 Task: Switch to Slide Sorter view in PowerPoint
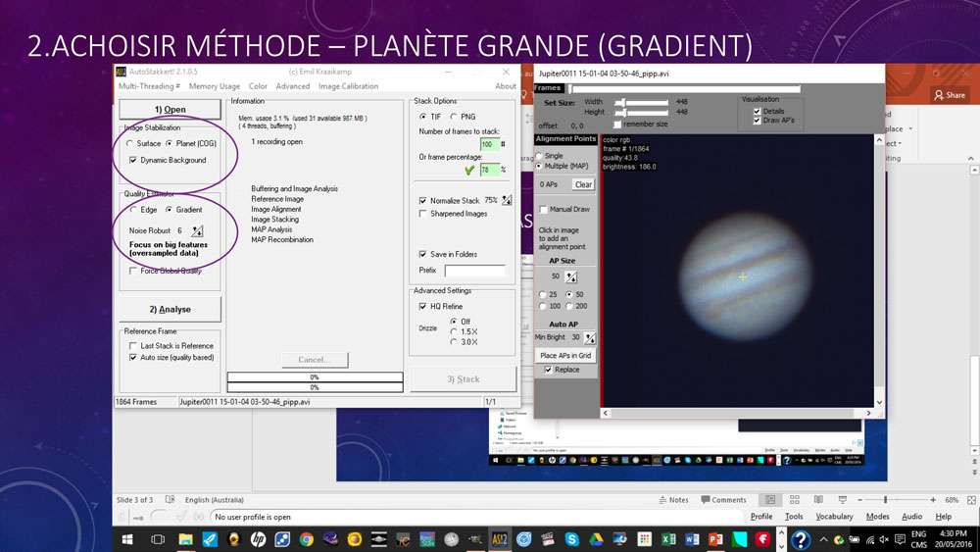coord(795,499)
